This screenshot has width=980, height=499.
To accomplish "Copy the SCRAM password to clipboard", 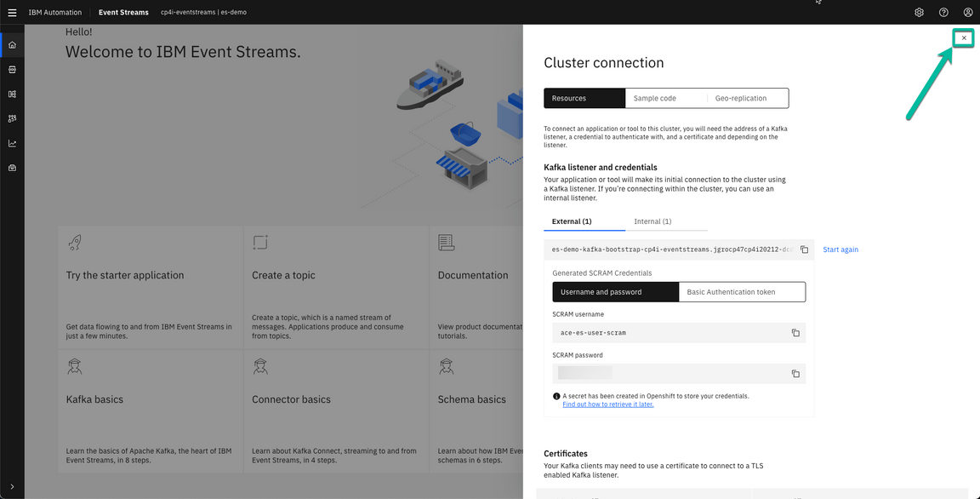I will pyautogui.click(x=795, y=373).
